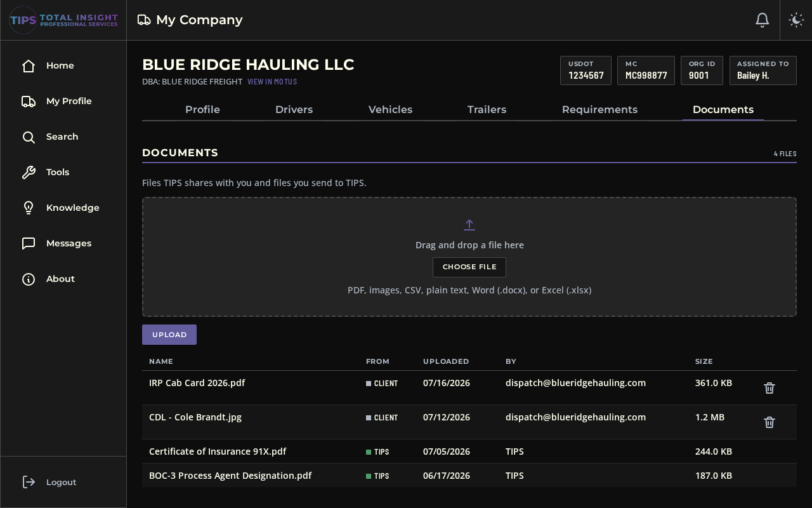
Task: Click the upload arrow icon in dropzone
Action: click(469, 225)
